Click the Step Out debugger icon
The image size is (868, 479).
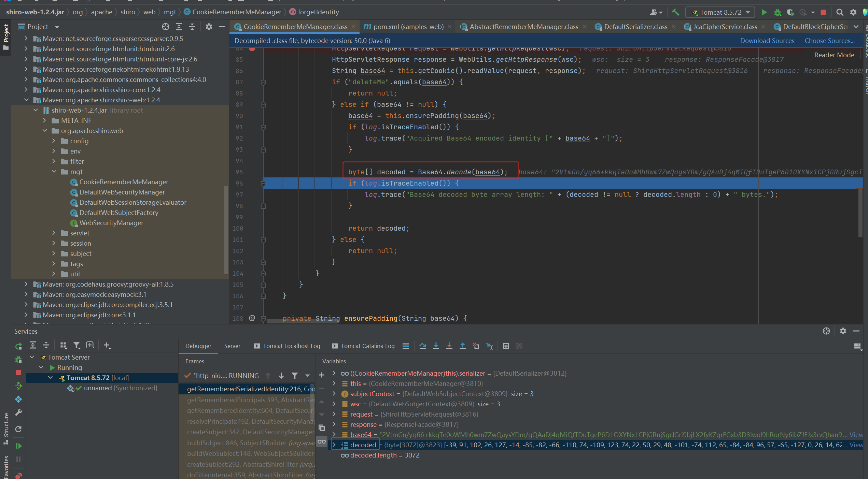pyautogui.click(x=462, y=346)
